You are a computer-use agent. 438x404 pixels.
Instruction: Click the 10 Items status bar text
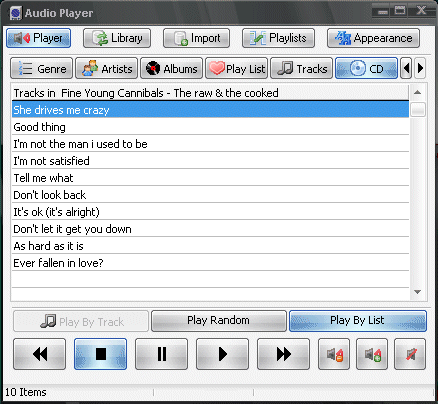(26, 392)
